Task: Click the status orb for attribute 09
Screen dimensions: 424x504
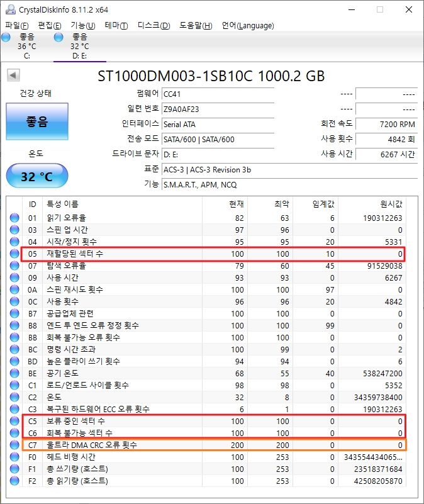Action: click(x=14, y=277)
